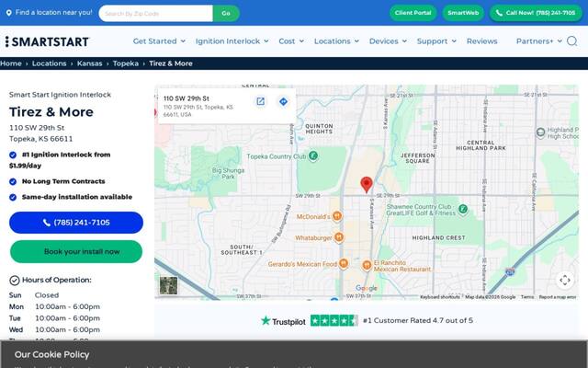Go to Kansas breadcrumb
The height and width of the screenshot is (368, 588).
coord(90,63)
